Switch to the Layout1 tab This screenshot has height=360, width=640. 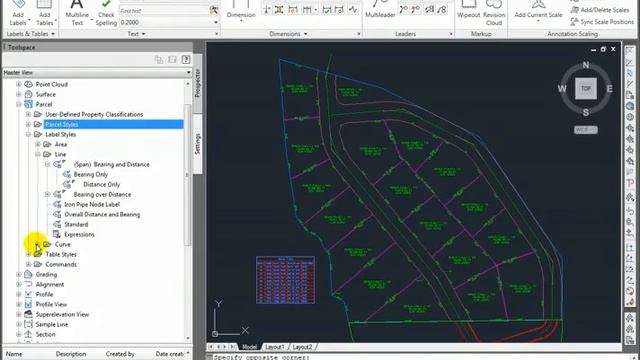(x=274, y=347)
